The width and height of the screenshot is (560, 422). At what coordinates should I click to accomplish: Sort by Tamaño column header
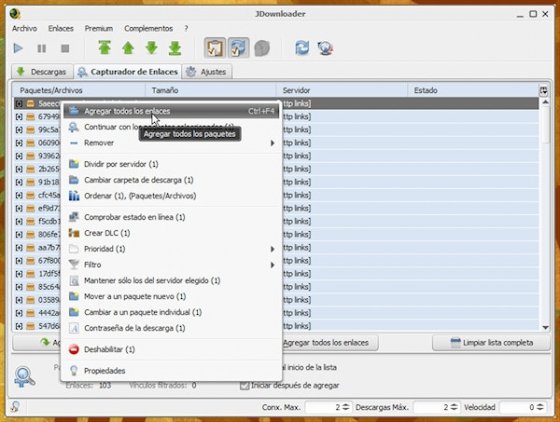[211, 90]
